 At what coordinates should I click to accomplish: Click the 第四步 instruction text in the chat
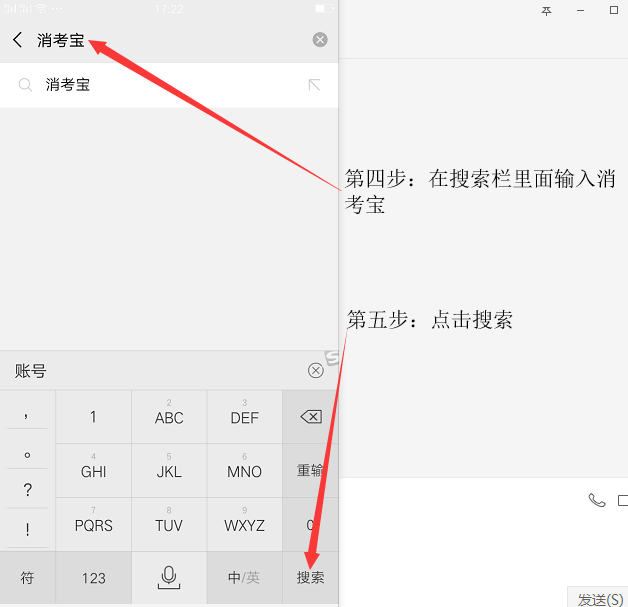point(480,191)
